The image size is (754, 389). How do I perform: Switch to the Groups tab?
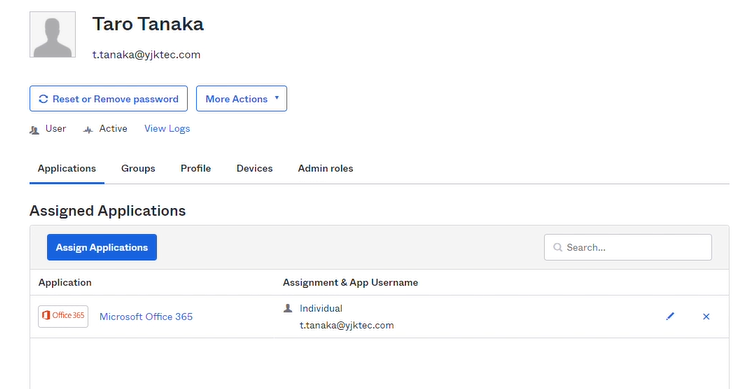tap(138, 168)
